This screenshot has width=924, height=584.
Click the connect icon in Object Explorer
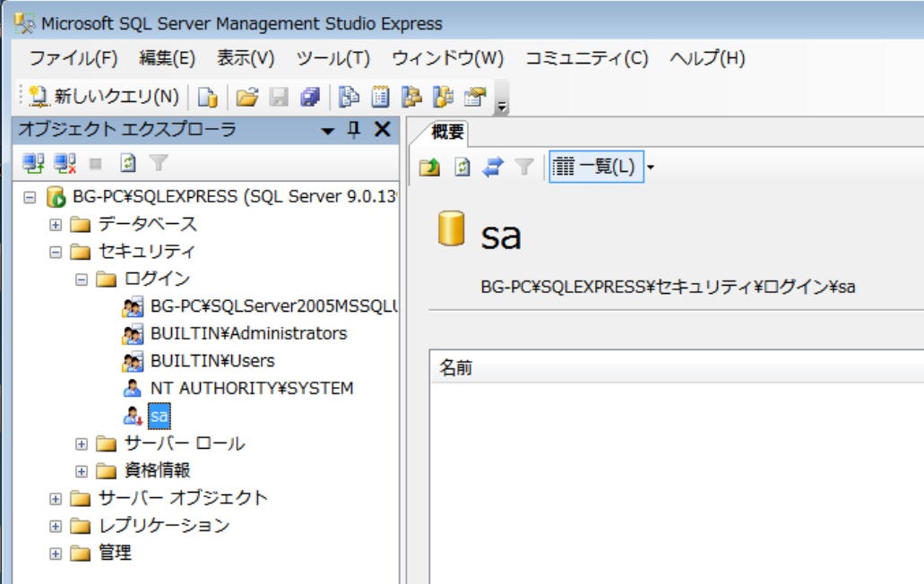33,163
